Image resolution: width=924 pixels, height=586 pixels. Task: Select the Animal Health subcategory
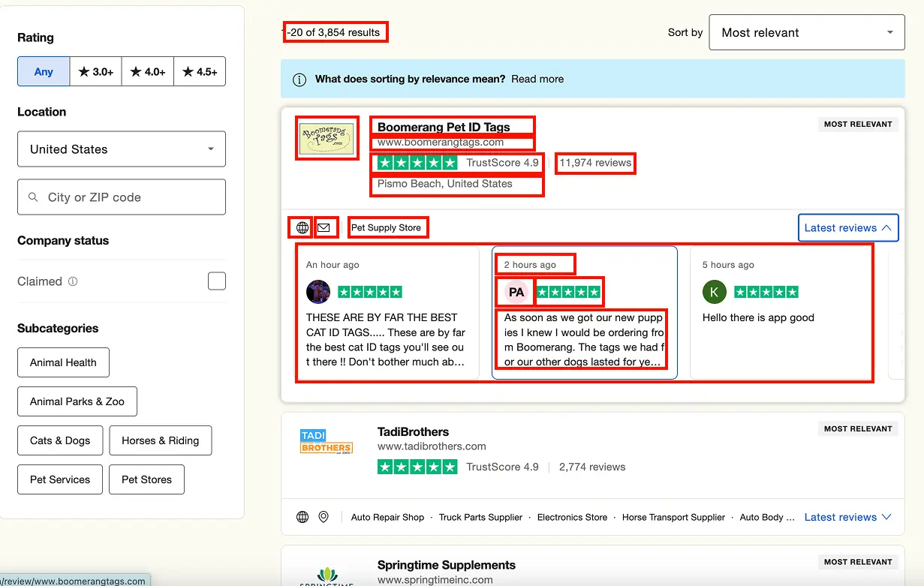pyautogui.click(x=63, y=362)
